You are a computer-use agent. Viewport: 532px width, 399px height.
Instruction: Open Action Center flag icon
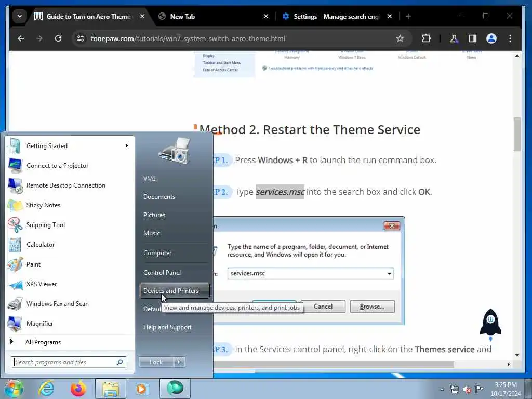pos(479,389)
